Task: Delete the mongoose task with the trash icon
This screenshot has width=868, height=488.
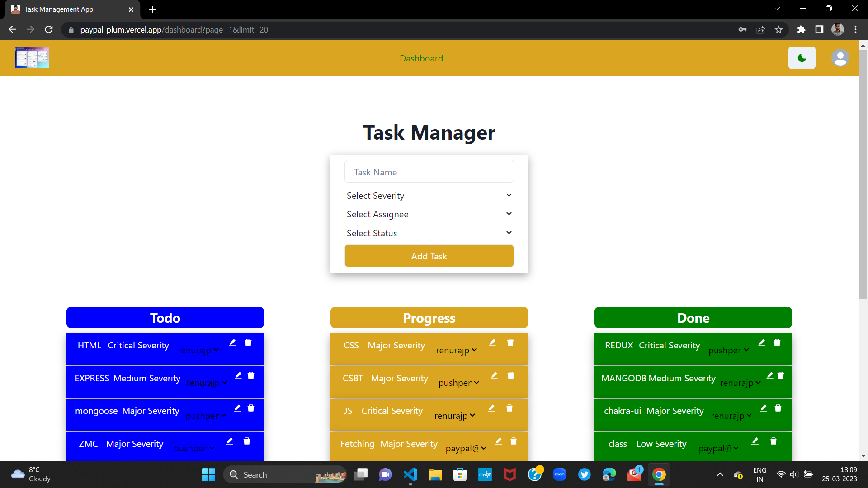Action: [251, 408]
